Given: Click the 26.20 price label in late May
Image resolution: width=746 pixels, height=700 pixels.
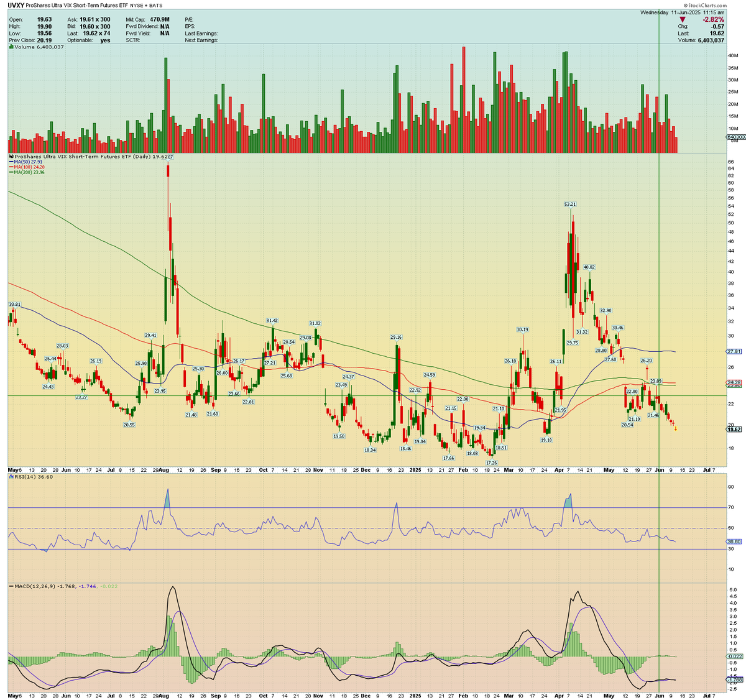Looking at the screenshot, I should point(647,361).
